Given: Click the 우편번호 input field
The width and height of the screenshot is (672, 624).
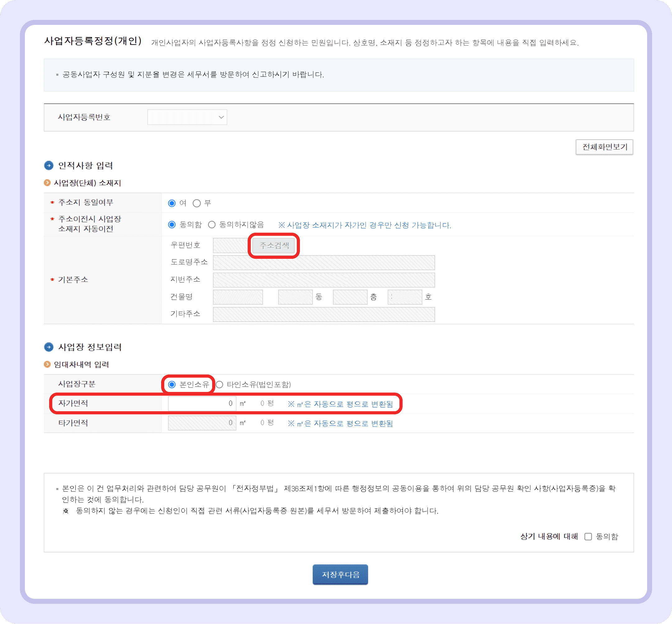Looking at the screenshot, I should pos(231,245).
